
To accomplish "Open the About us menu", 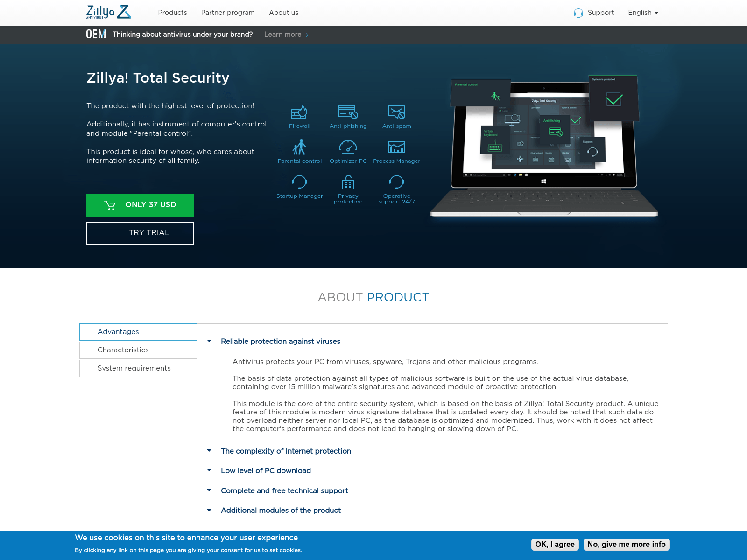I will tap(283, 13).
